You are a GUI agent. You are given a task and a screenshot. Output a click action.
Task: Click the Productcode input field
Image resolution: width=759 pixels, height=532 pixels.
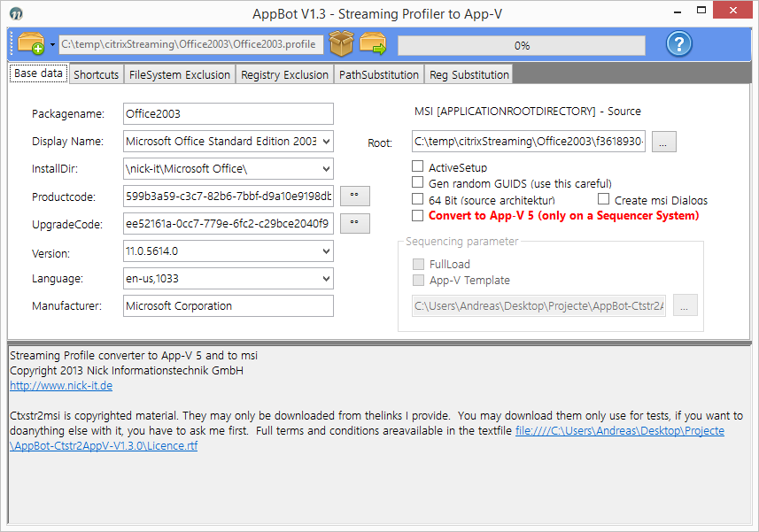[x=228, y=197]
